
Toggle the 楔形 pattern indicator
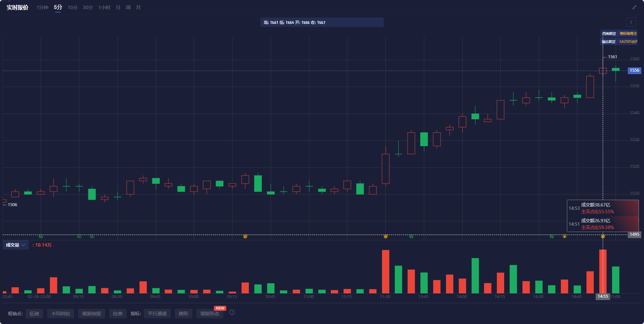[183, 313]
